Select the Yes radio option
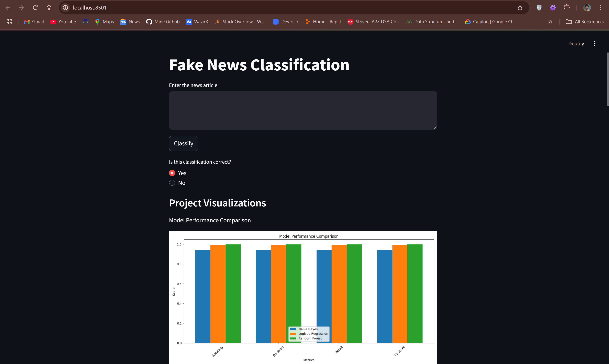Screen dimensions: 609x364 click(172, 173)
